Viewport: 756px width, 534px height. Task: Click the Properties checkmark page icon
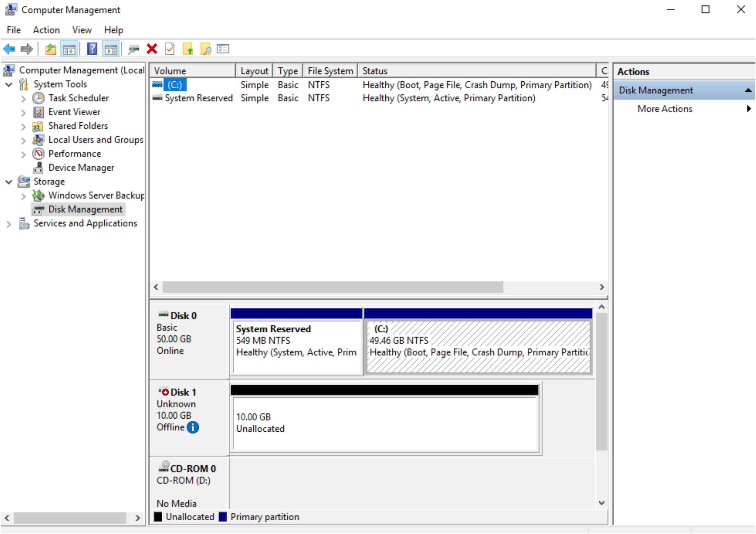(170, 49)
